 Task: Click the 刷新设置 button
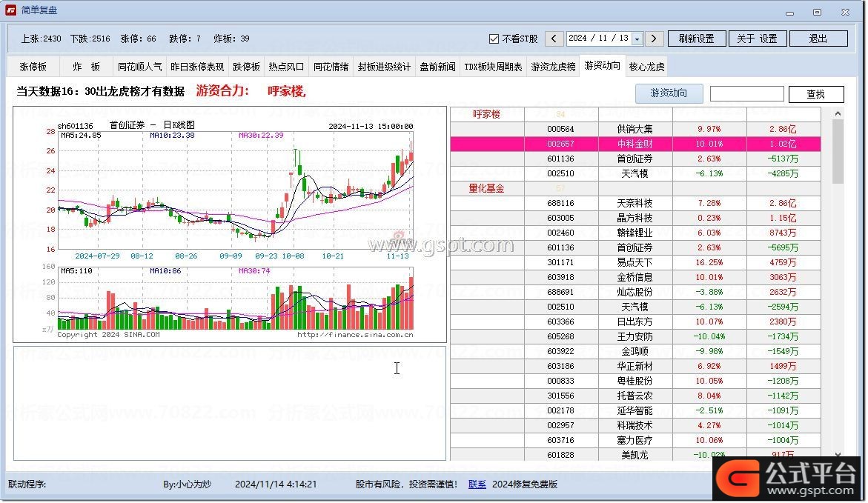pyautogui.click(x=696, y=39)
